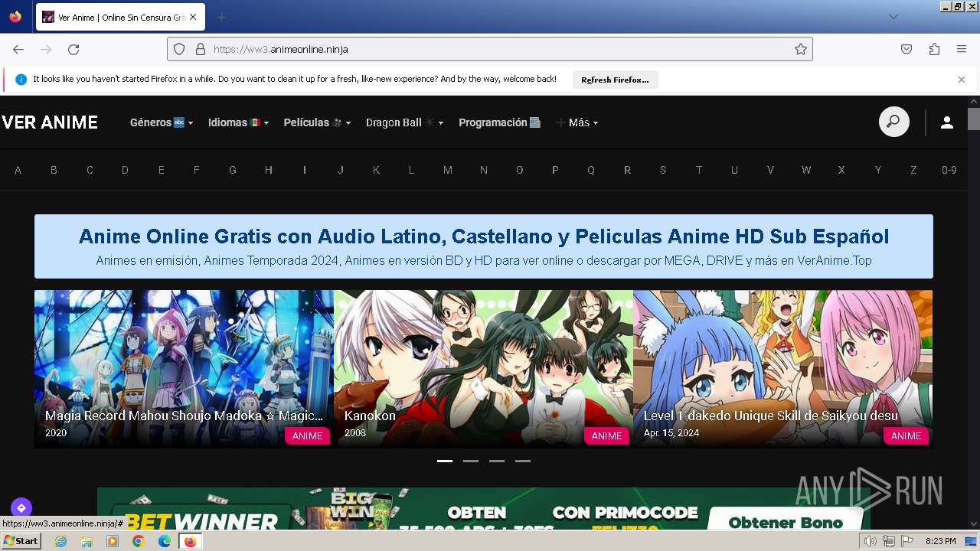Open Edge from the taskbar
The height and width of the screenshot is (551, 980).
(x=165, y=541)
